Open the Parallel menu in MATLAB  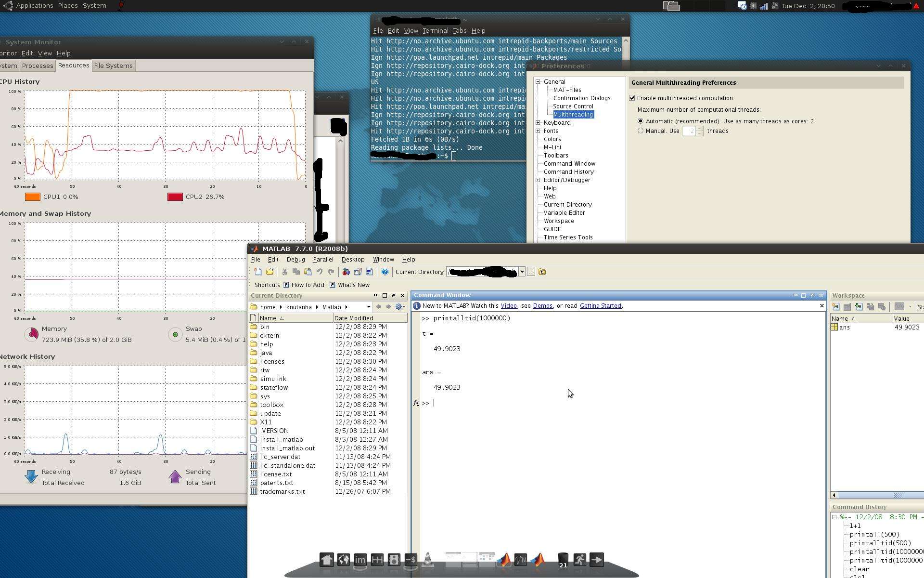pyautogui.click(x=323, y=259)
